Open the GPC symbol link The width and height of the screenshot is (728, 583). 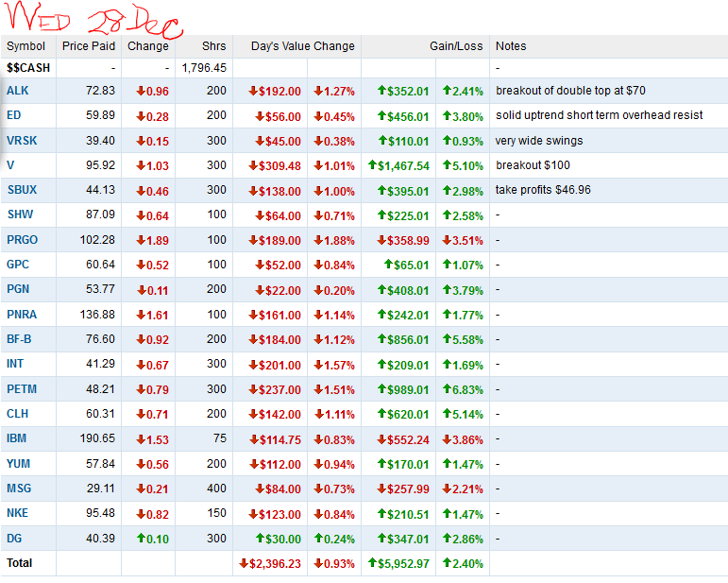[18, 265]
